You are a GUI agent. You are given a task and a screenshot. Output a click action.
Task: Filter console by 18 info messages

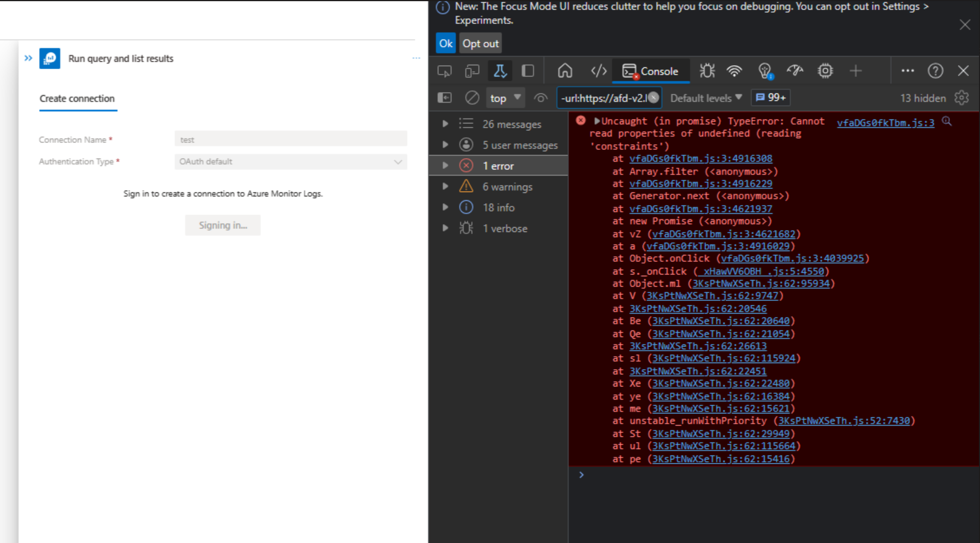[x=498, y=207]
